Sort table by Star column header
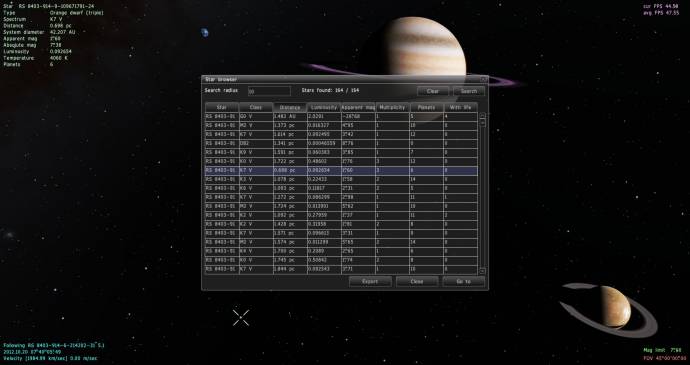690x365 pixels. (222, 107)
